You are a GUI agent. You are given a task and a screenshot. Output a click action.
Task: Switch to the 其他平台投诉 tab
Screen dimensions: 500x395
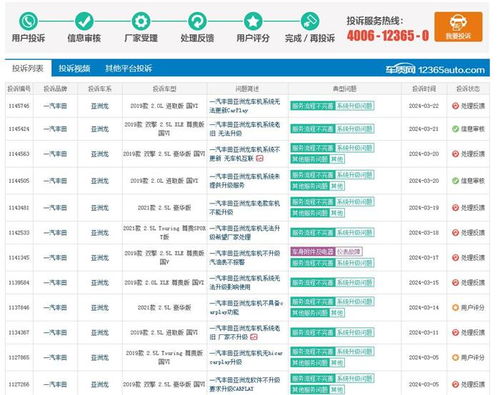[x=129, y=68]
